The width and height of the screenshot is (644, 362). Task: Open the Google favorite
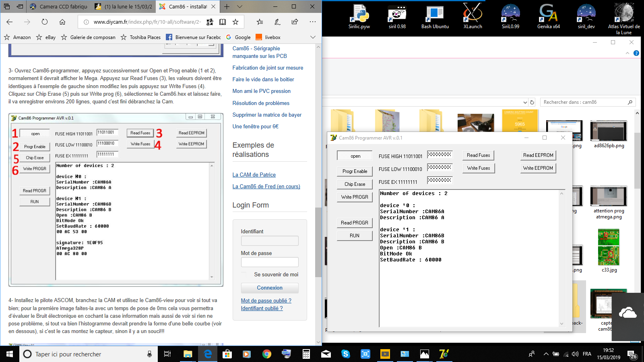(x=238, y=37)
